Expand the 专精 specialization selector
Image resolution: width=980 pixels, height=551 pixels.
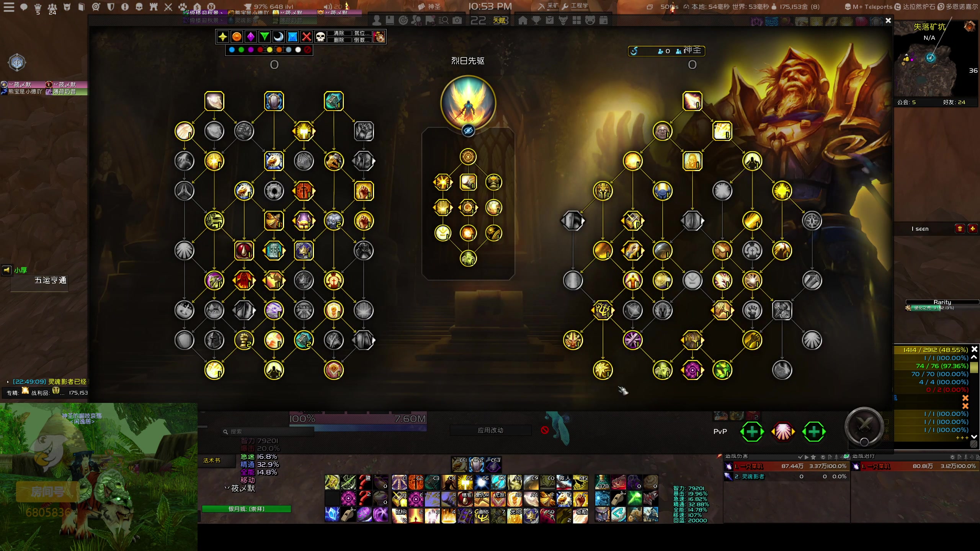[18, 392]
